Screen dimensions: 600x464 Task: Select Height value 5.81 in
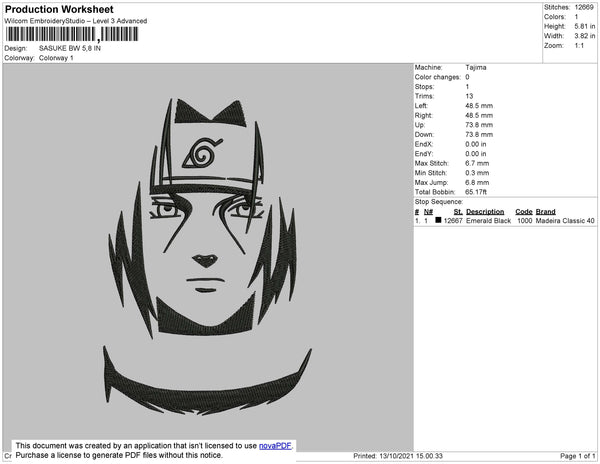pyautogui.click(x=585, y=26)
